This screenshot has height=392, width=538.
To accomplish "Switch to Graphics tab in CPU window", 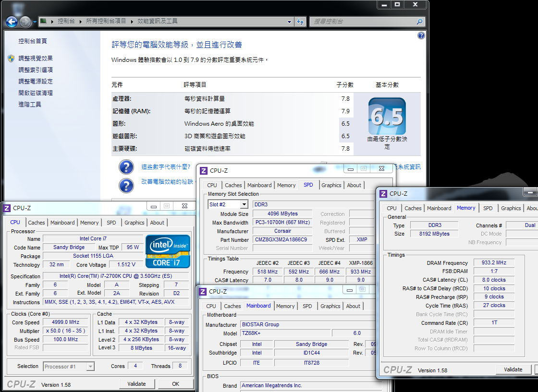I will point(134,223).
